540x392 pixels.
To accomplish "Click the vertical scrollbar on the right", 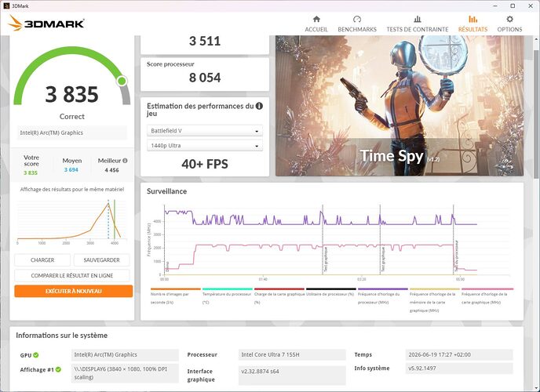I will [537, 114].
